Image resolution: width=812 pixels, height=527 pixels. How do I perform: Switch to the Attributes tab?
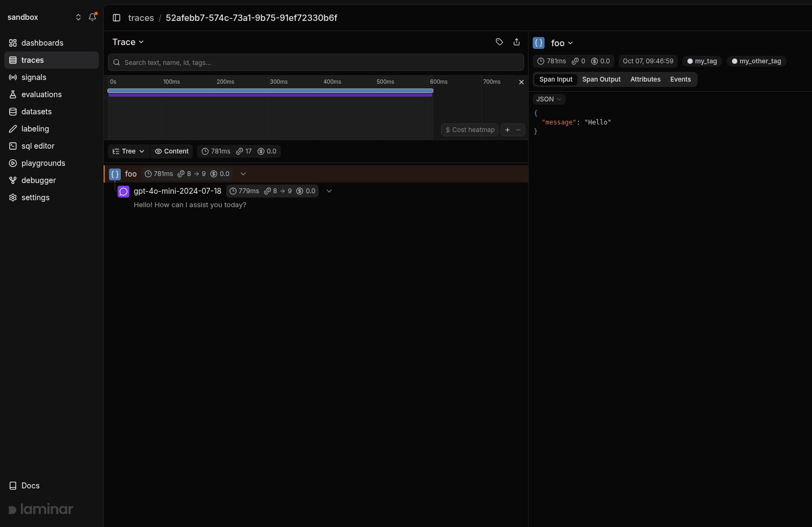646,79
